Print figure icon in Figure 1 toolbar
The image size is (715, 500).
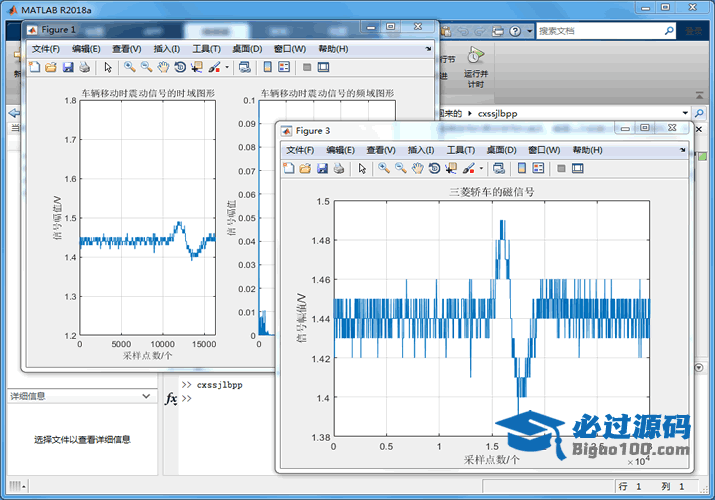(84, 67)
